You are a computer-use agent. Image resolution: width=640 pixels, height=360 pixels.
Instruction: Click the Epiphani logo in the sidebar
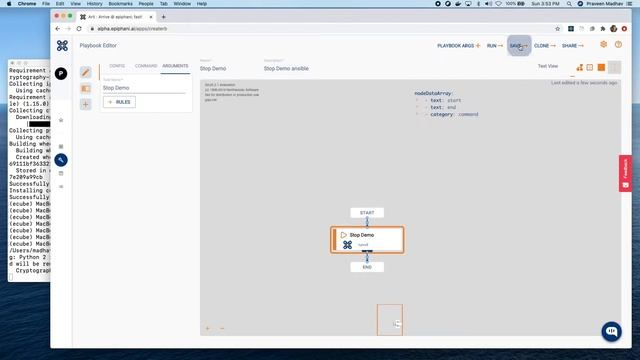(62, 45)
